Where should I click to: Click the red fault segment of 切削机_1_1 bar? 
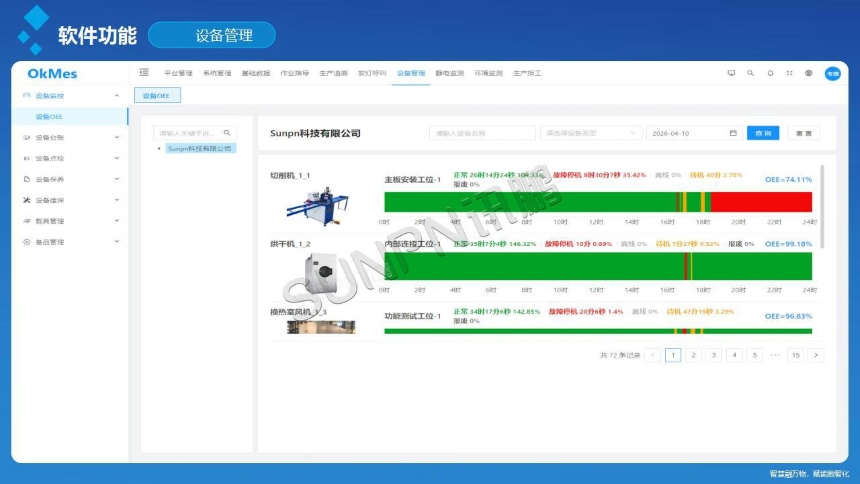tap(761, 202)
